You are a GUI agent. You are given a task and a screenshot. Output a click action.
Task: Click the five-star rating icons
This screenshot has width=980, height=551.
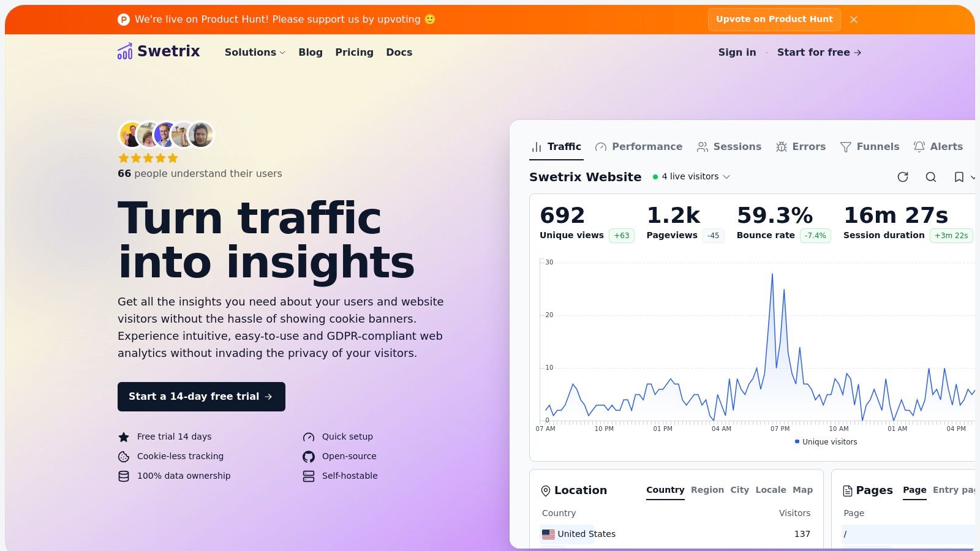click(x=148, y=159)
